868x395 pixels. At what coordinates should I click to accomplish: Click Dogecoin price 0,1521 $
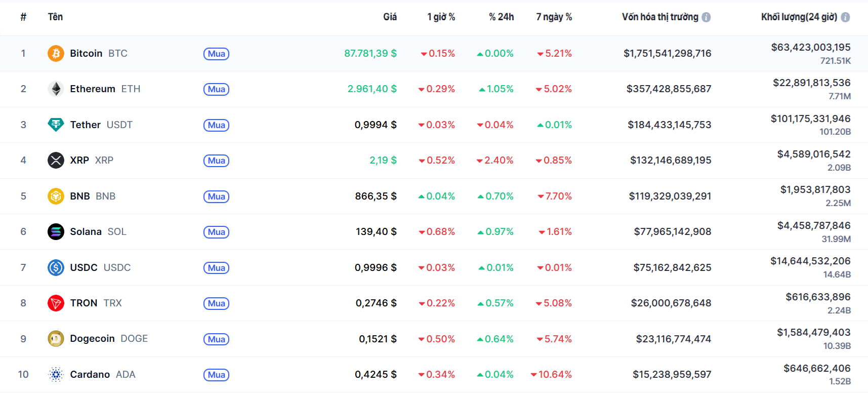378,339
